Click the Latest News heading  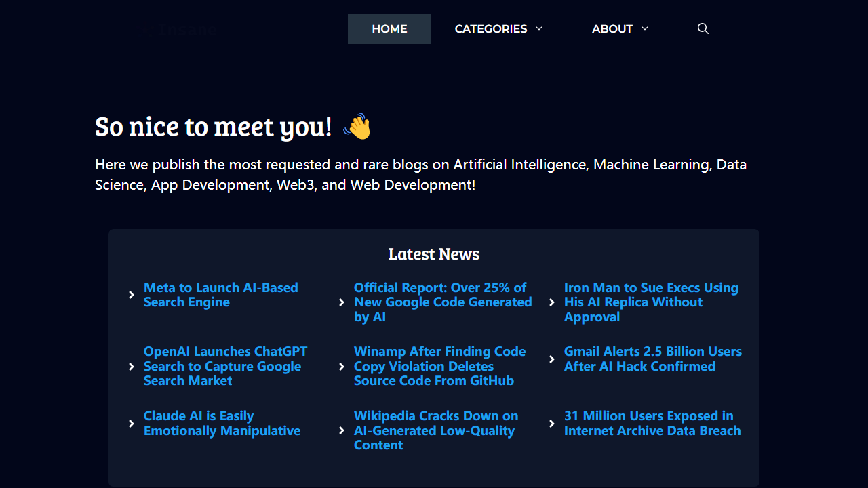click(434, 254)
